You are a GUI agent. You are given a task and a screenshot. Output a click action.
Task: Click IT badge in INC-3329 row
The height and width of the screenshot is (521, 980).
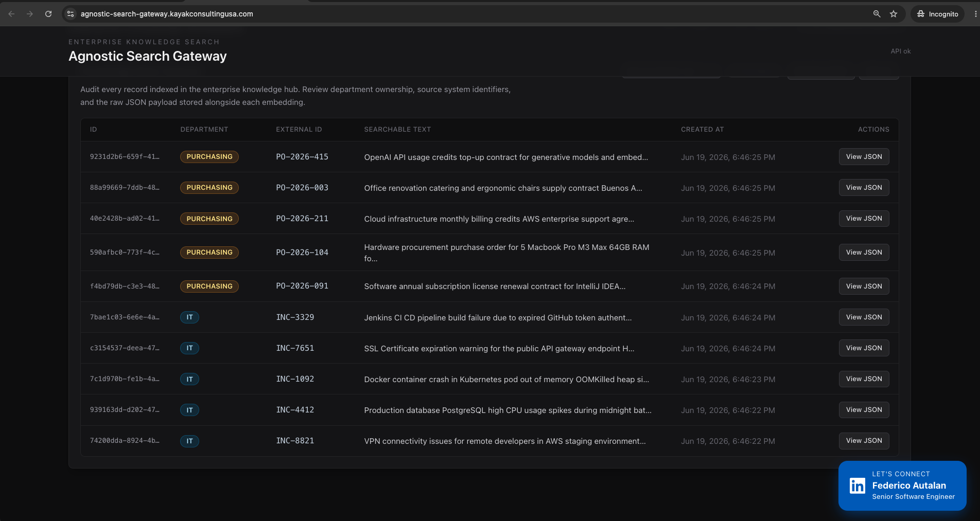189,317
